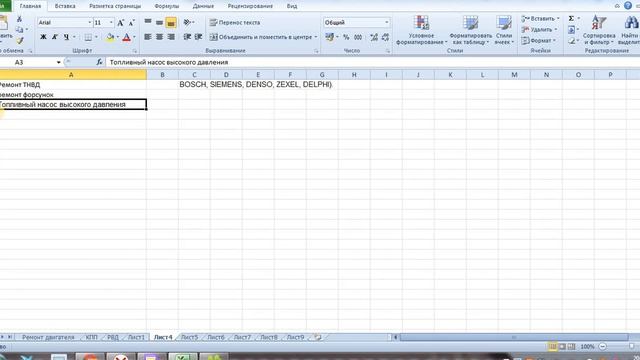Align cell text to the right
This screenshot has width=640, height=360.
point(171,37)
